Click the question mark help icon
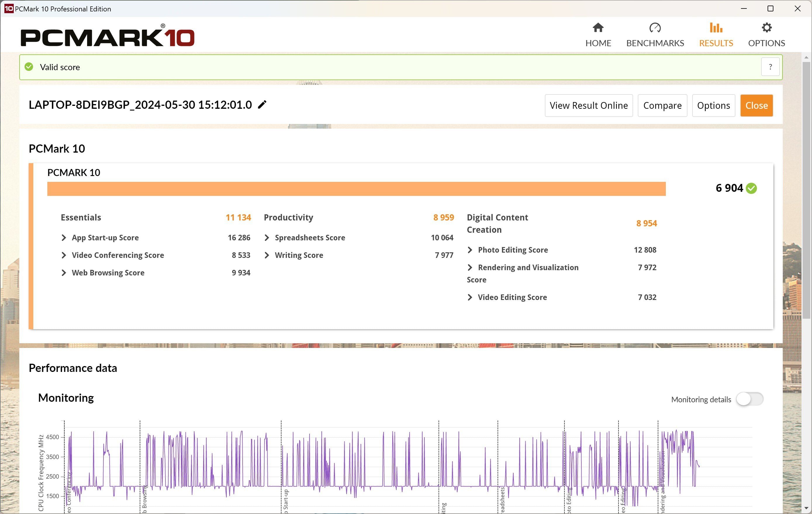Viewport: 812px width, 514px height. click(x=770, y=67)
